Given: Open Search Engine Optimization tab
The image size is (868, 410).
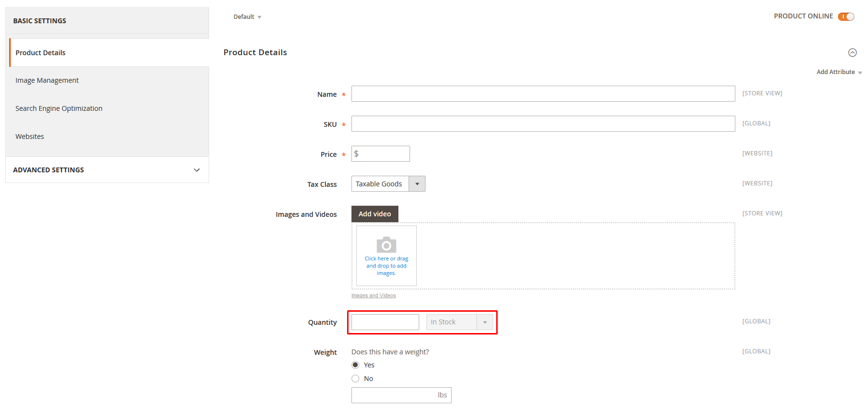Looking at the screenshot, I should tap(59, 108).
